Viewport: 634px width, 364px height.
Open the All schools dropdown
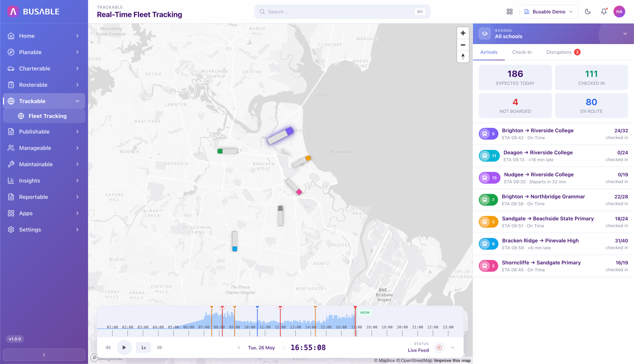(553, 34)
